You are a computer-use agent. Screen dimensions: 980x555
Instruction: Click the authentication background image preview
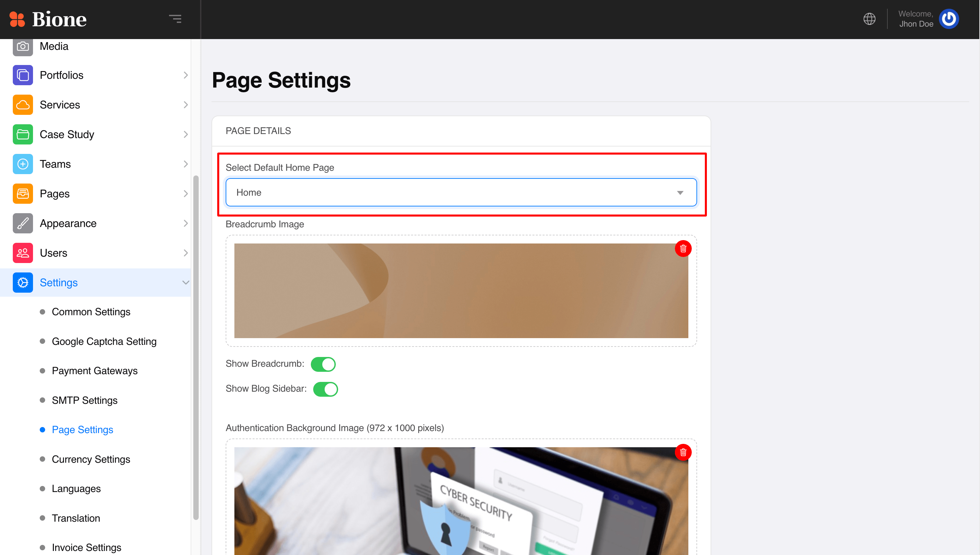point(461,501)
